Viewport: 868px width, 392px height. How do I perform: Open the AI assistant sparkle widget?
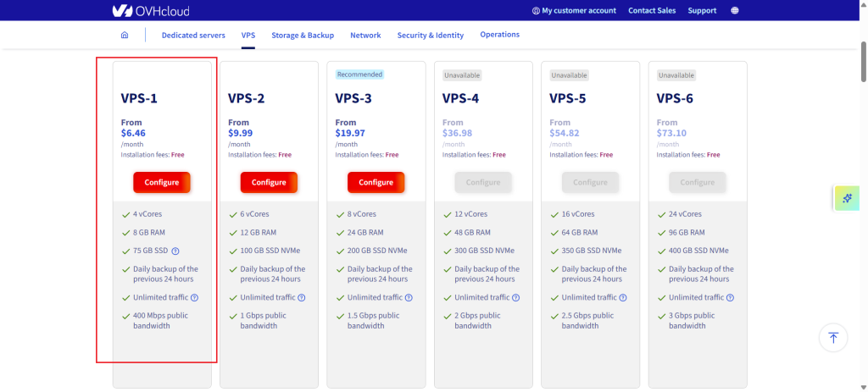coord(847,198)
